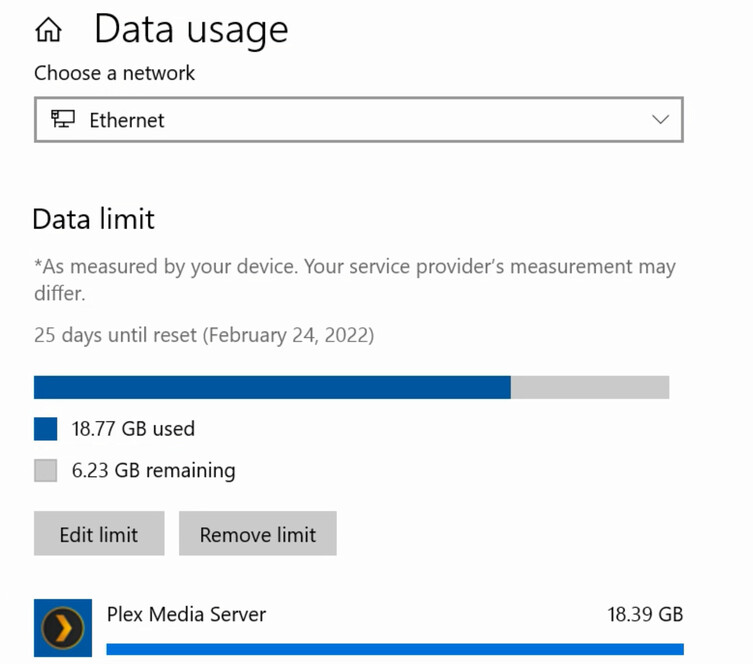Click the gray remaining data swatch

[46, 470]
